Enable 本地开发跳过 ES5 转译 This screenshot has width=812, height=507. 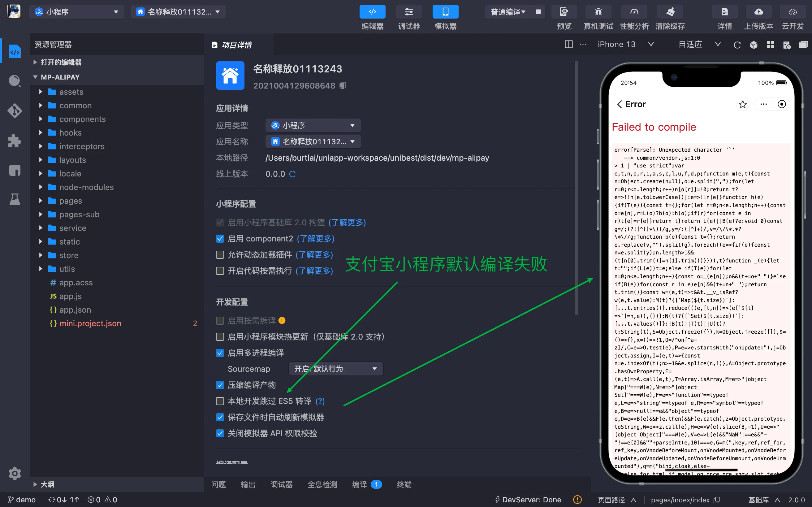220,401
